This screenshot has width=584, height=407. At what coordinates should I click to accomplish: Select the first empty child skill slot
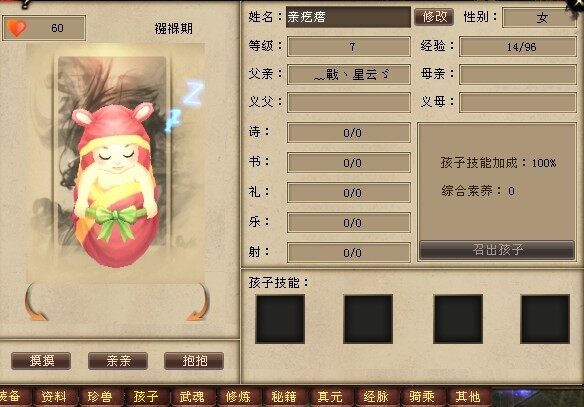[280, 319]
